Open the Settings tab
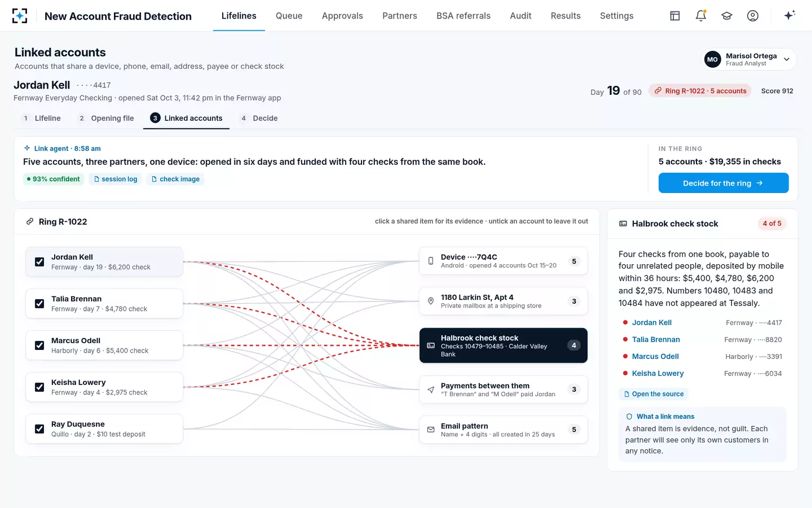Image resolution: width=812 pixels, height=508 pixels. [x=617, y=16]
